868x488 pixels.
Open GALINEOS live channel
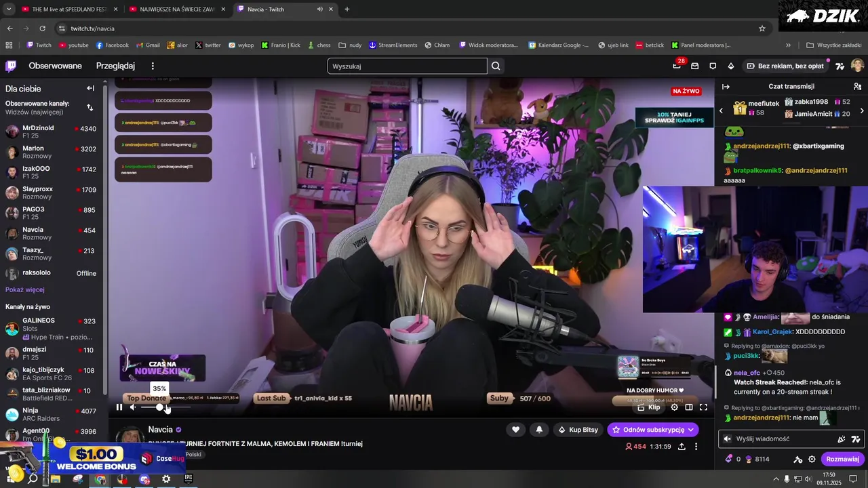point(51,329)
